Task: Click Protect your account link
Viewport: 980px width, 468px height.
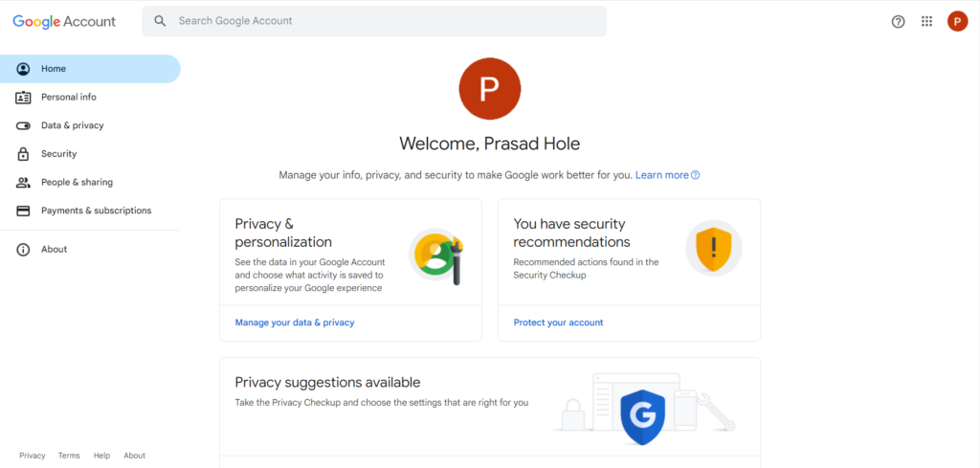Action: pyautogui.click(x=558, y=323)
